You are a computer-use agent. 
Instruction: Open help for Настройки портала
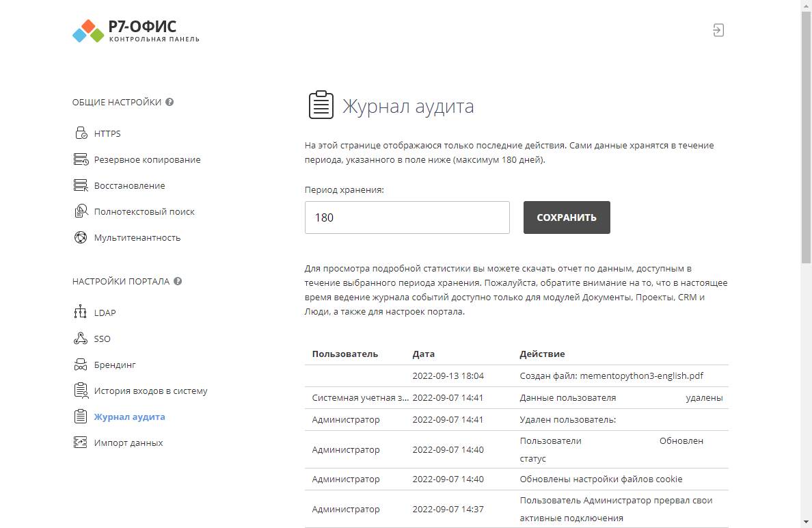point(178,281)
